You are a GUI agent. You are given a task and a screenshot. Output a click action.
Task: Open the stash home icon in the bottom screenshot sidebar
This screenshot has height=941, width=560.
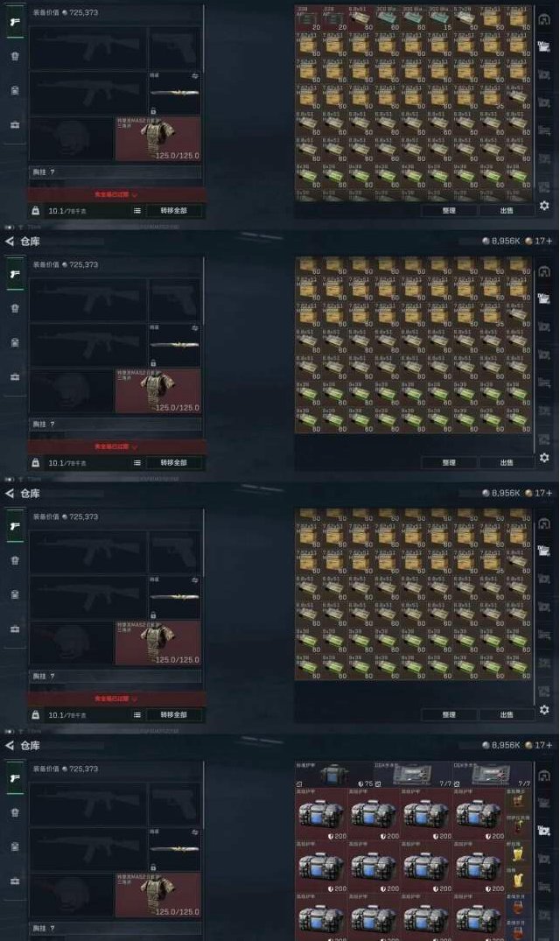tap(543, 776)
